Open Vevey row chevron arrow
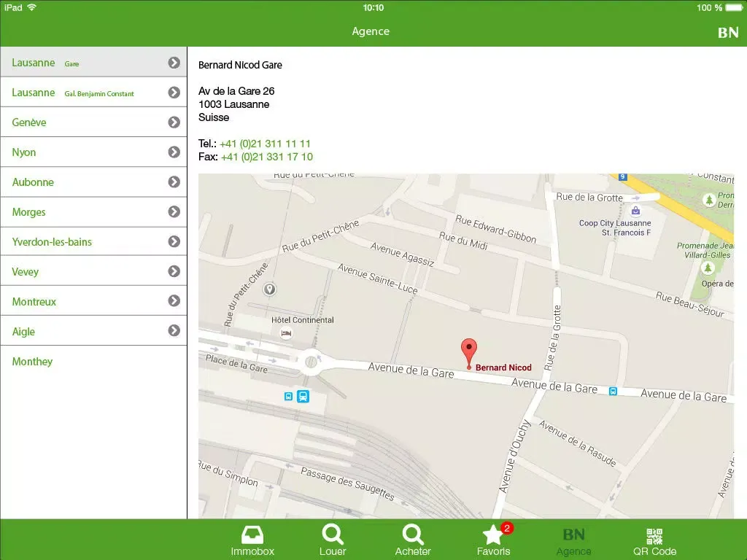Image resolution: width=747 pixels, height=560 pixels. click(x=174, y=271)
